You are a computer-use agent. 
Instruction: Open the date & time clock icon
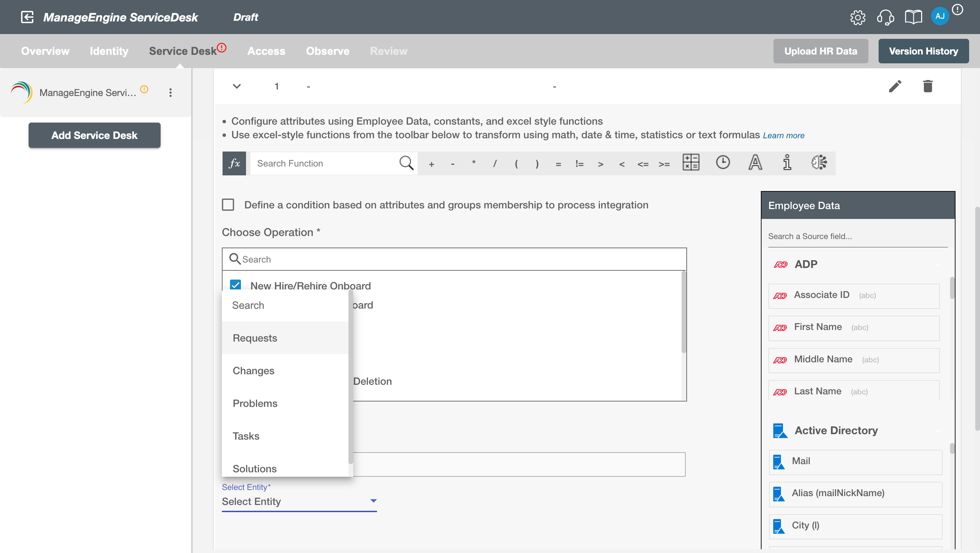coord(723,162)
